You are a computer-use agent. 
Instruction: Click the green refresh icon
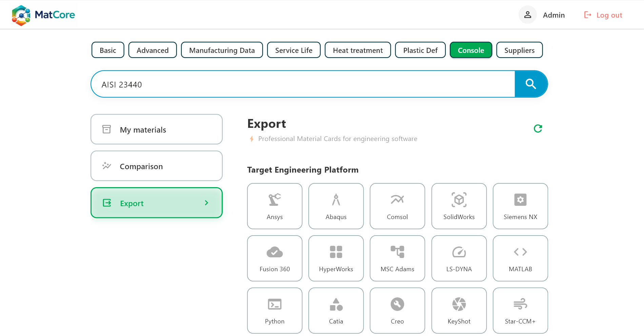tap(538, 129)
